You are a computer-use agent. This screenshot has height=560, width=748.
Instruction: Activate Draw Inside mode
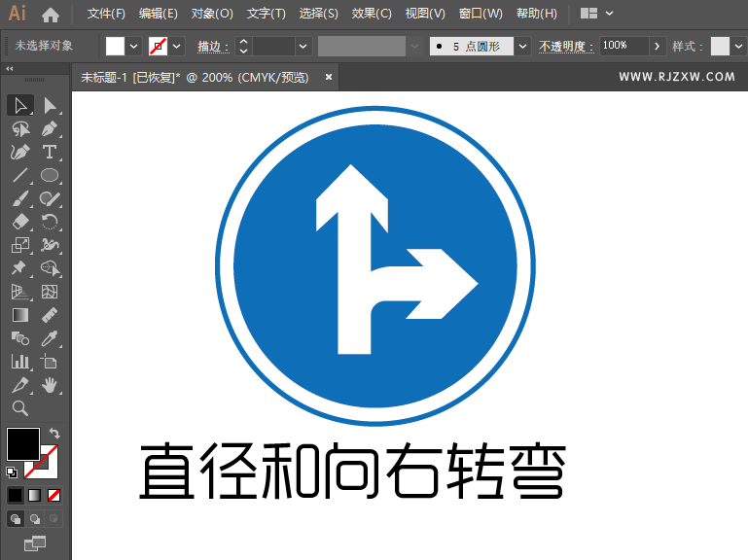(53, 518)
